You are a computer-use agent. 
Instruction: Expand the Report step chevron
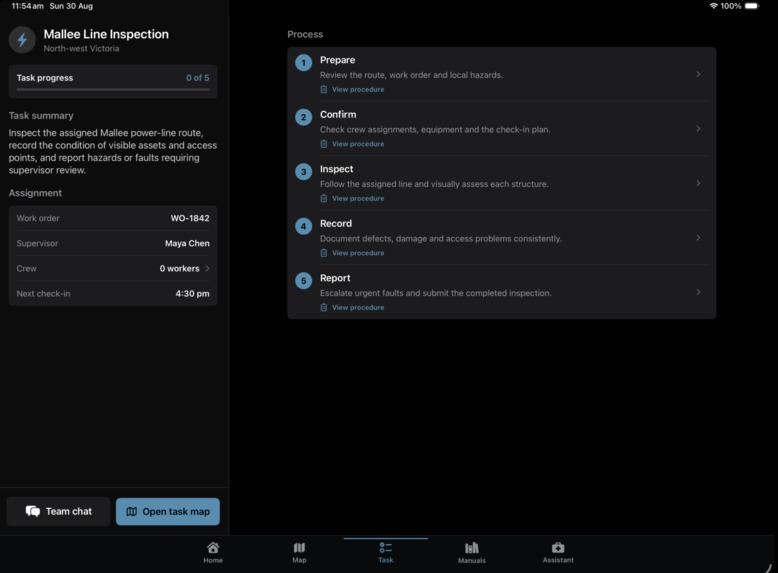click(698, 292)
